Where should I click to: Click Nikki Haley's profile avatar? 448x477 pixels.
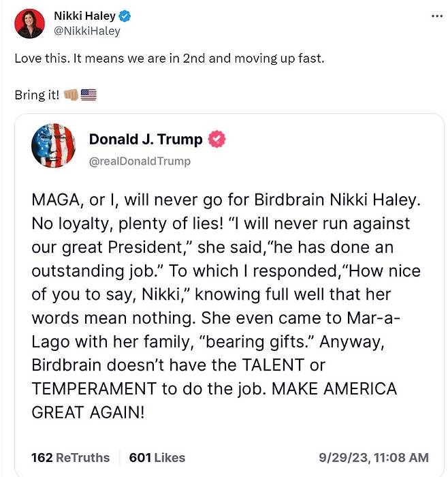point(29,24)
